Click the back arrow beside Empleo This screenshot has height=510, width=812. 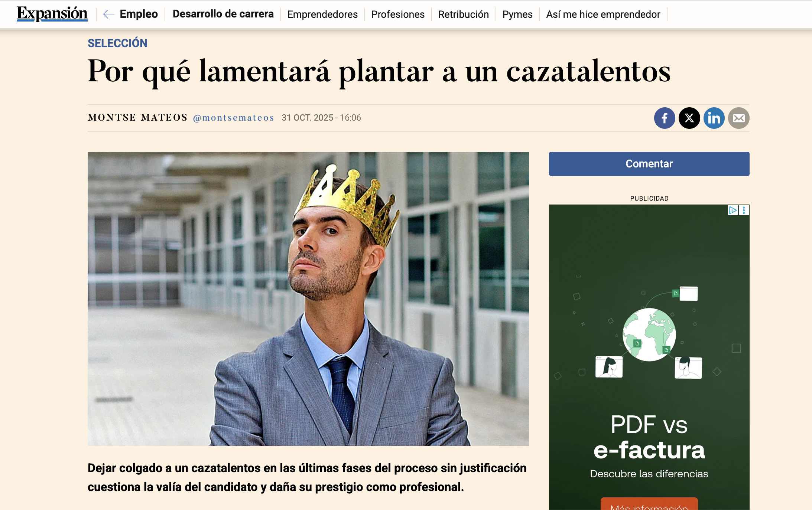(x=108, y=14)
